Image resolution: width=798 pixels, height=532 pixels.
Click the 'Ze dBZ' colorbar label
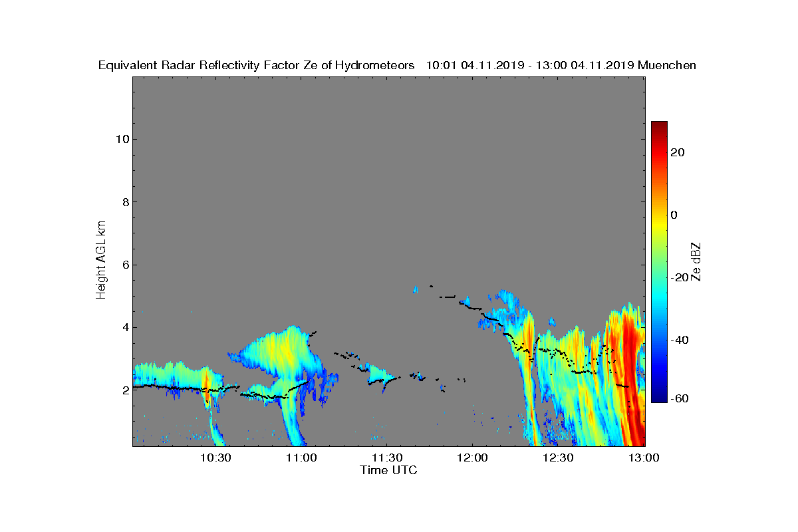point(696,261)
